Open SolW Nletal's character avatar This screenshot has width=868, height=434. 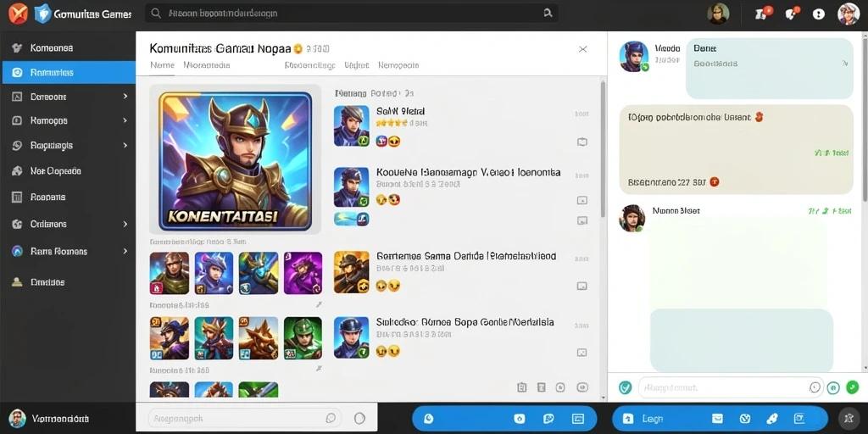point(352,125)
